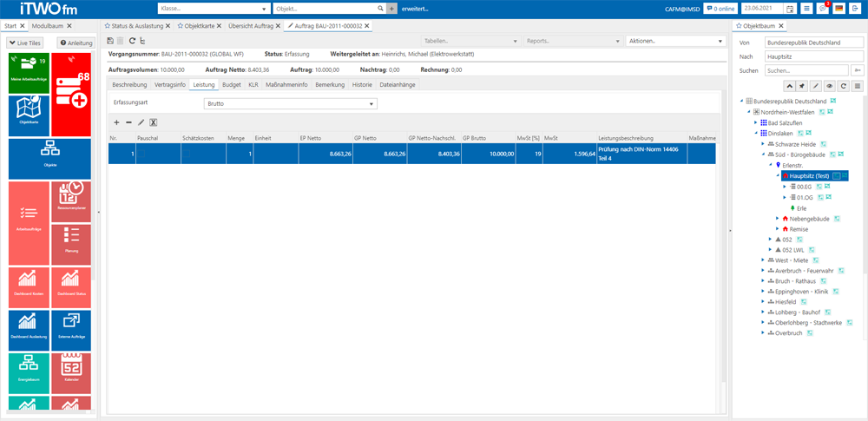Remove the selected Leistung row with minus icon

(x=128, y=122)
